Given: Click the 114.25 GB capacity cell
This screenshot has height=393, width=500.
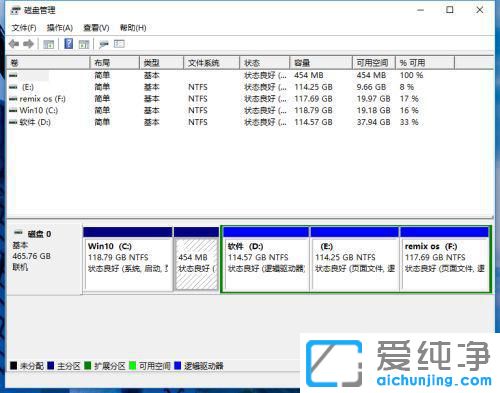Looking at the screenshot, I should click(x=313, y=87).
